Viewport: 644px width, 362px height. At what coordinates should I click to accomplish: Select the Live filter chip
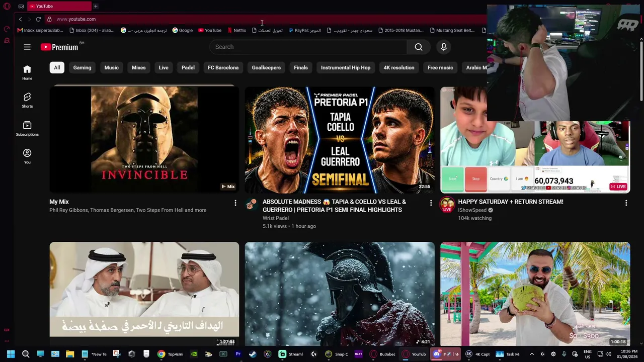pyautogui.click(x=164, y=67)
